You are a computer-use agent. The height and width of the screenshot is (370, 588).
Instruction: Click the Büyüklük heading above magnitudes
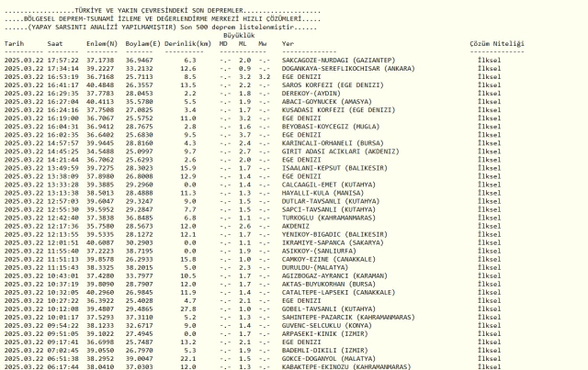[x=243, y=36]
